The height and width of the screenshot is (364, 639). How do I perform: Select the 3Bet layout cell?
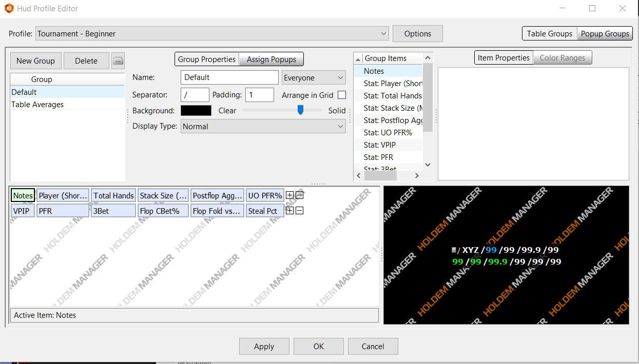pos(113,211)
